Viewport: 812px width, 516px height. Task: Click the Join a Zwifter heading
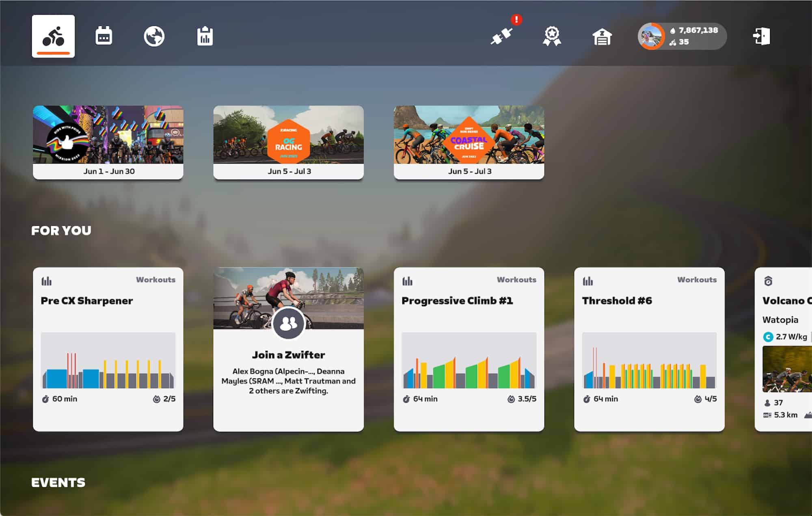(x=288, y=355)
